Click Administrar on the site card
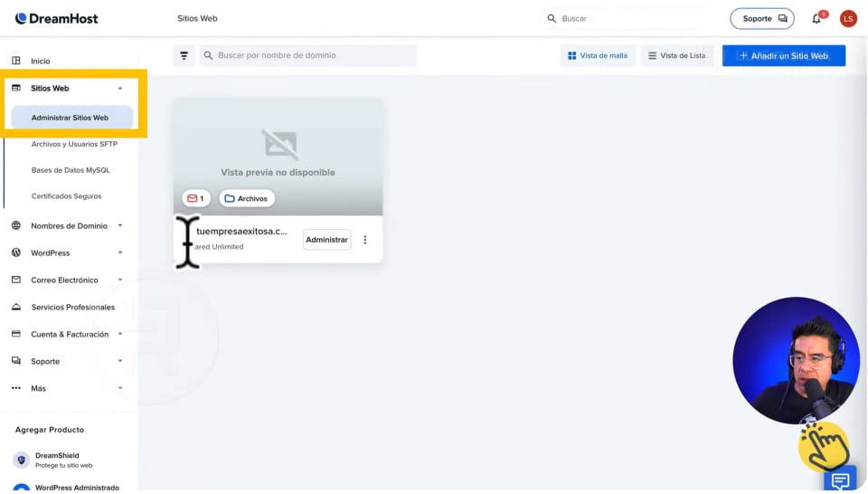The width and height of the screenshot is (868, 494). tap(326, 240)
